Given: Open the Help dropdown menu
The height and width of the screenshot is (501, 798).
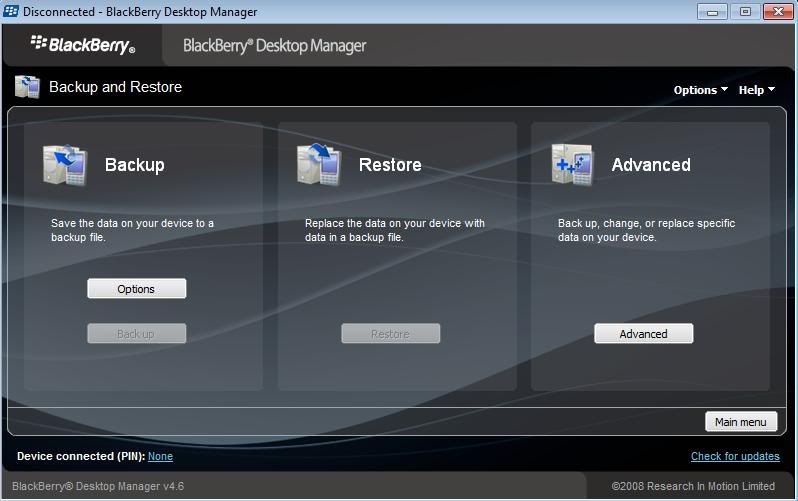Looking at the screenshot, I should 757,90.
